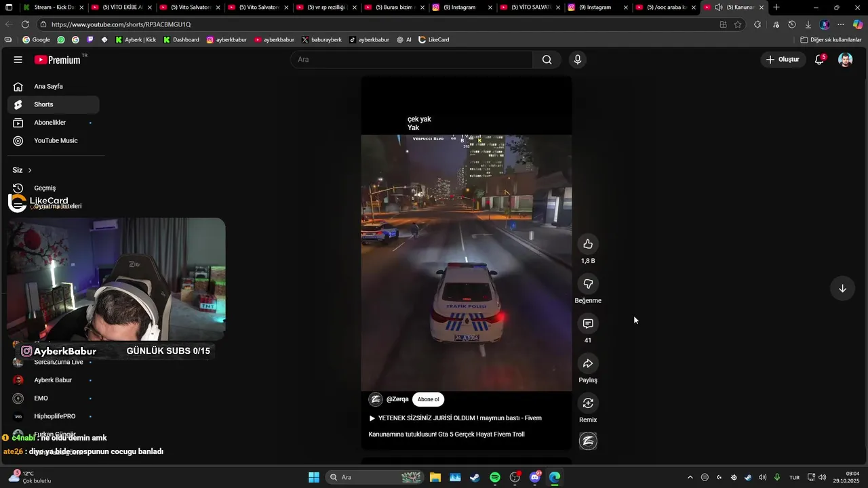Image resolution: width=868 pixels, height=488 pixels.
Task: Click the Ara search input field
Action: 411,60
